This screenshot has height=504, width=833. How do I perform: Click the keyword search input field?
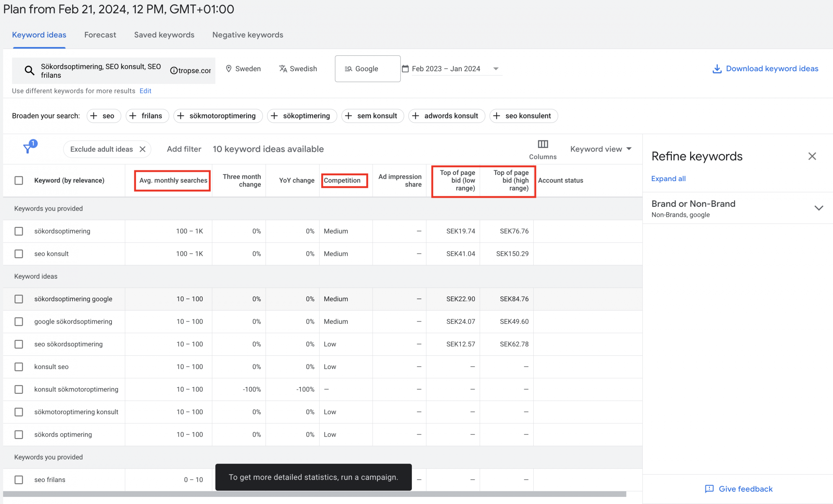click(114, 71)
